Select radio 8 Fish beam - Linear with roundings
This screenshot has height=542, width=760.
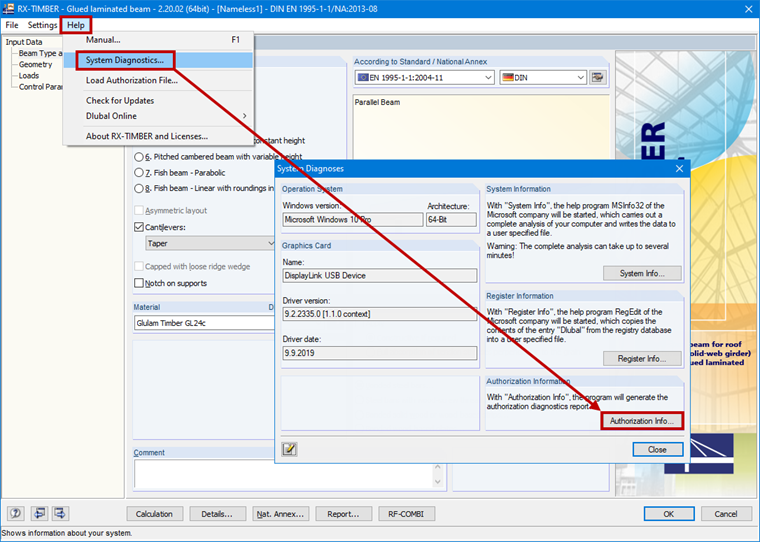click(x=139, y=188)
